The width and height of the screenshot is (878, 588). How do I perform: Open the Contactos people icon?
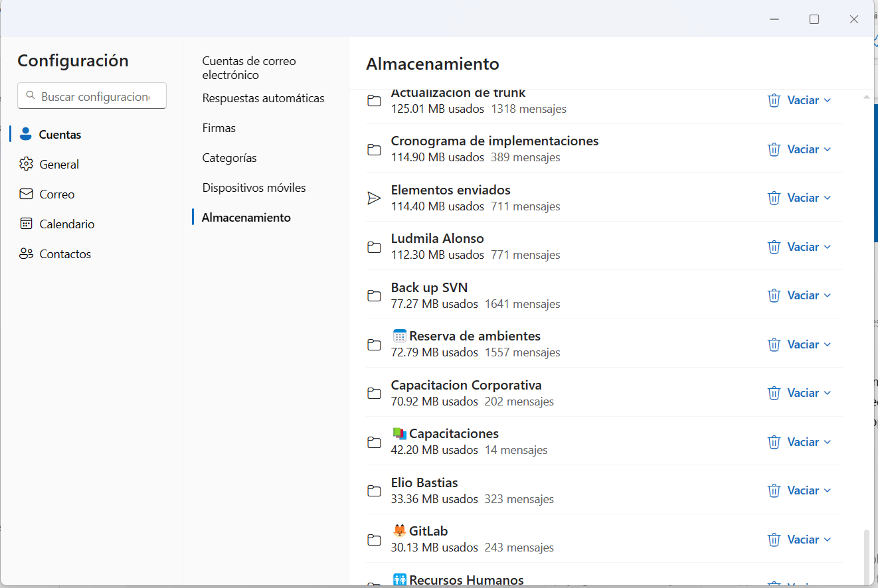26,254
